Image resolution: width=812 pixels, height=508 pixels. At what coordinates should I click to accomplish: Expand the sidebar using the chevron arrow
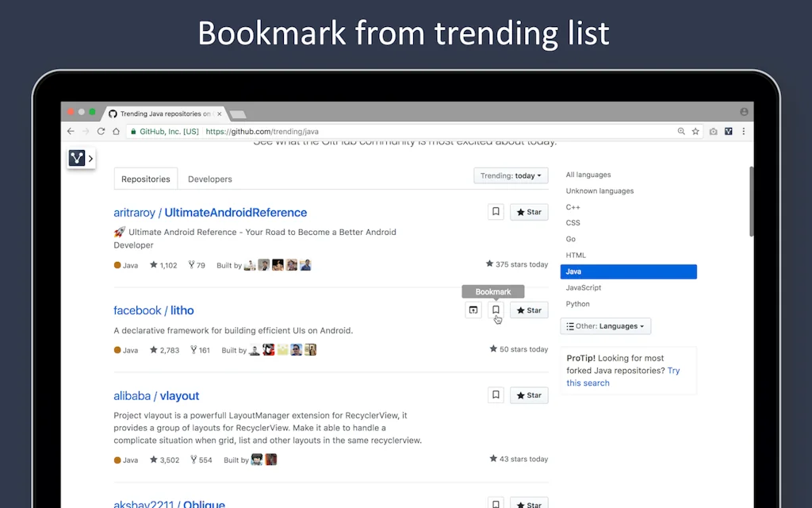(91, 159)
